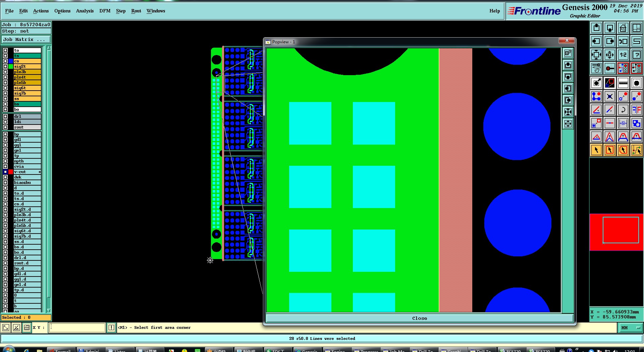Open the Actions menu
Image resolution: width=644 pixels, height=352 pixels.
click(41, 11)
